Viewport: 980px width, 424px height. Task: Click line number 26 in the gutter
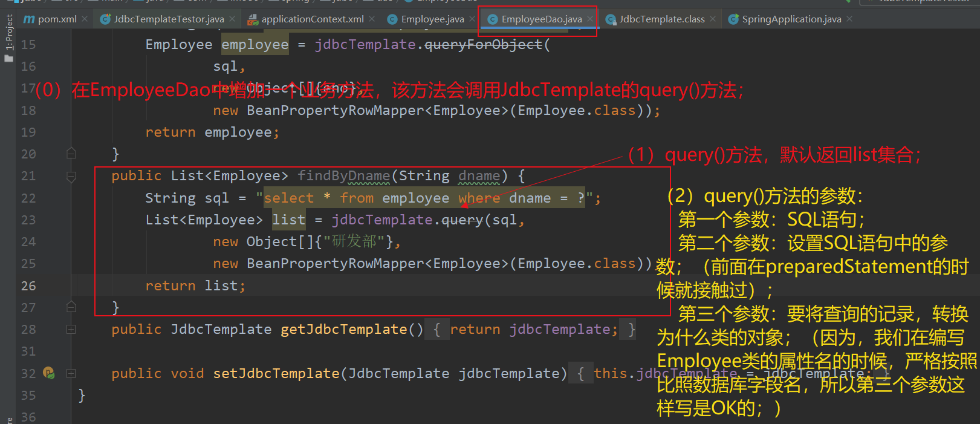coord(28,285)
